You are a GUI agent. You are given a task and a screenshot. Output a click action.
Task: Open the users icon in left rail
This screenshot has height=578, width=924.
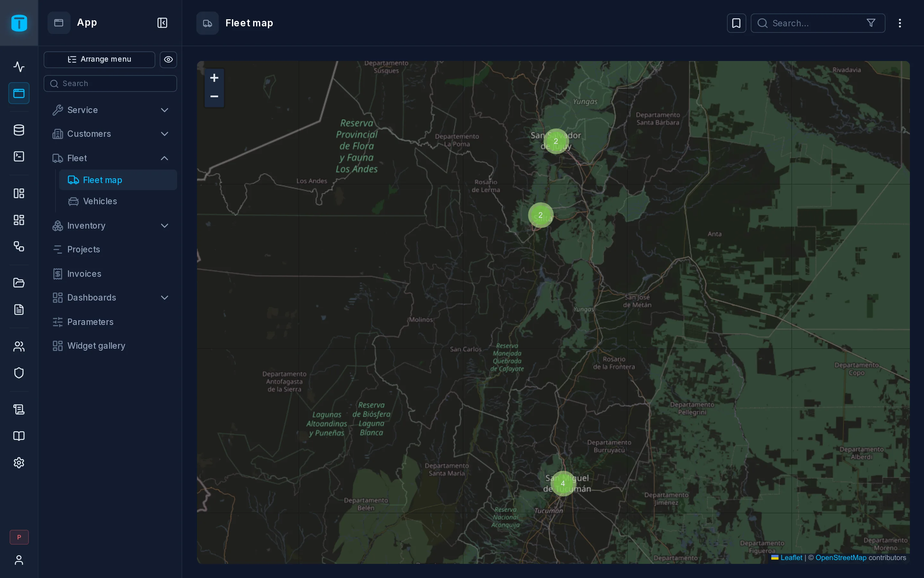[x=19, y=346]
